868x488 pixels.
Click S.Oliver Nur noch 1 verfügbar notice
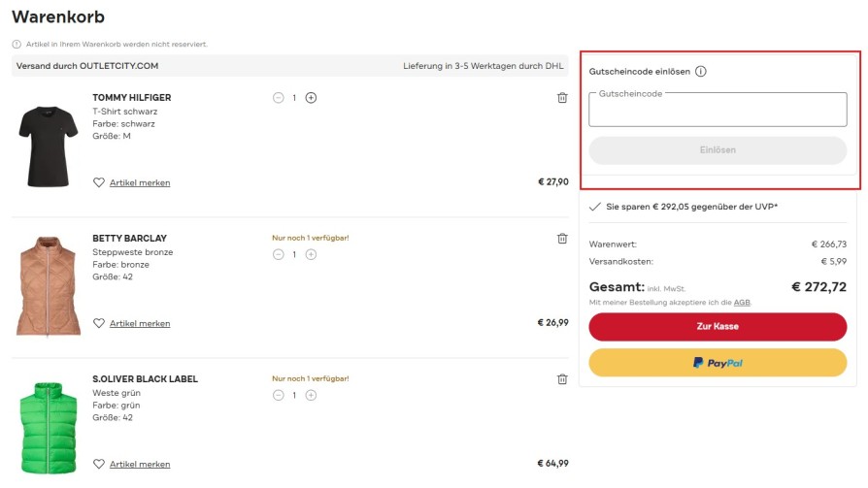[311, 378]
